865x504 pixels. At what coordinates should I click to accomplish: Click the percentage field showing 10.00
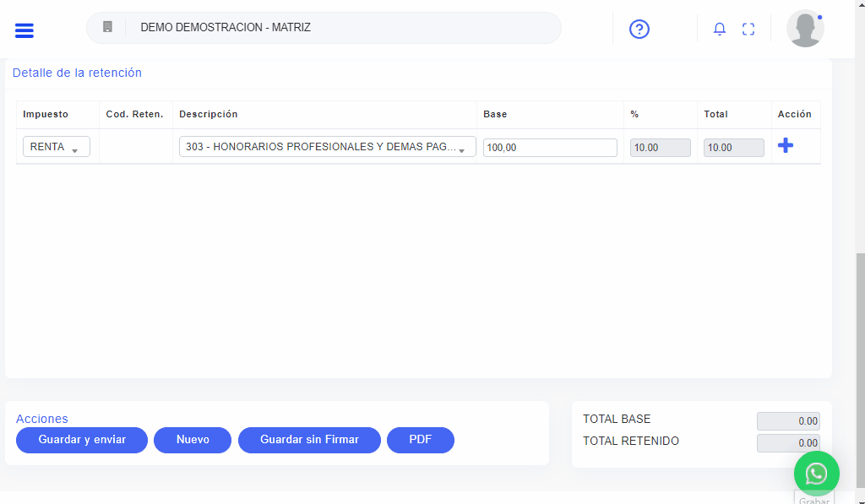(660, 148)
